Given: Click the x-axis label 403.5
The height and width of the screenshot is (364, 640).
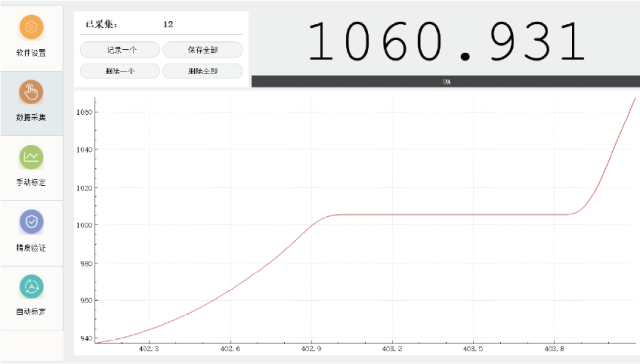Looking at the screenshot, I should click(x=473, y=349).
